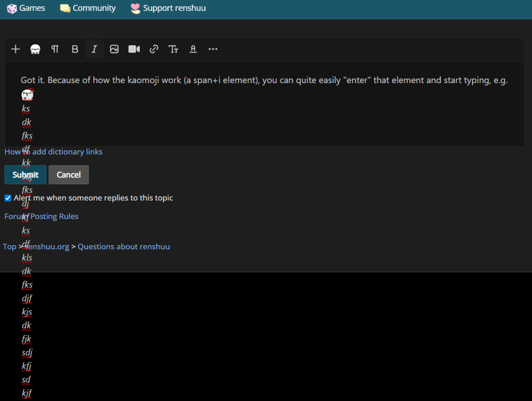This screenshot has width=532, height=401.
Task: Expand the more options ellipsis menu
Action: click(x=213, y=49)
